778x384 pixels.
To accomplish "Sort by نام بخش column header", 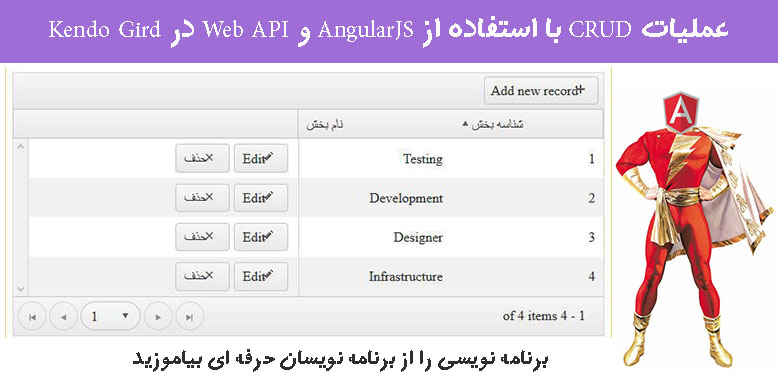I will [324, 124].
